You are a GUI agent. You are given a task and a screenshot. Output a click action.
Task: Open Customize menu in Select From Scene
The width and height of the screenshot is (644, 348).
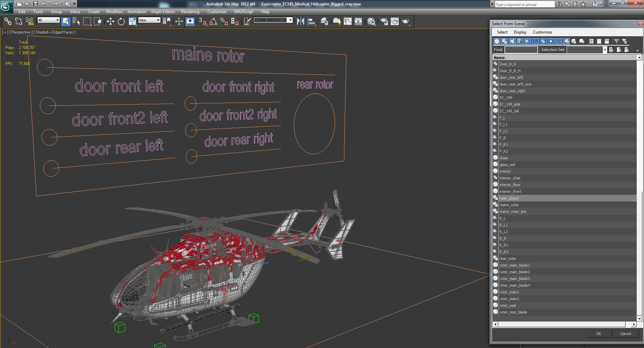pyautogui.click(x=542, y=32)
